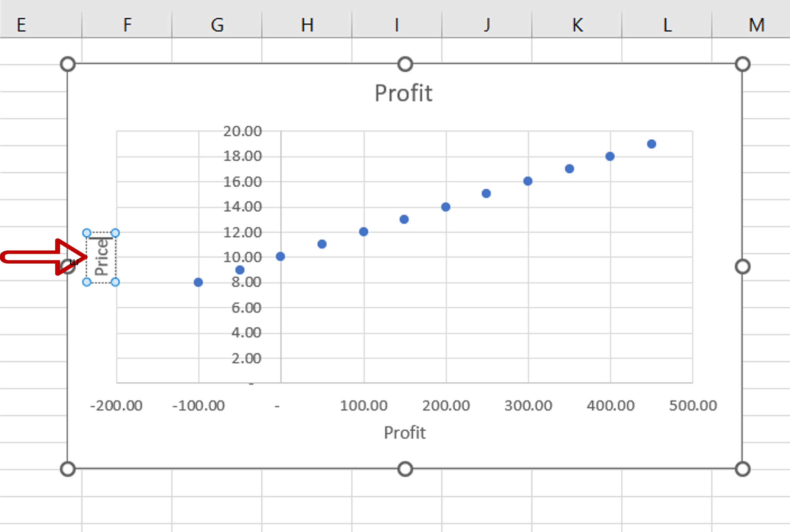790x532 pixels.
Task: Click the horizontal axis title Profit
Action: click(x=405, y=433)
